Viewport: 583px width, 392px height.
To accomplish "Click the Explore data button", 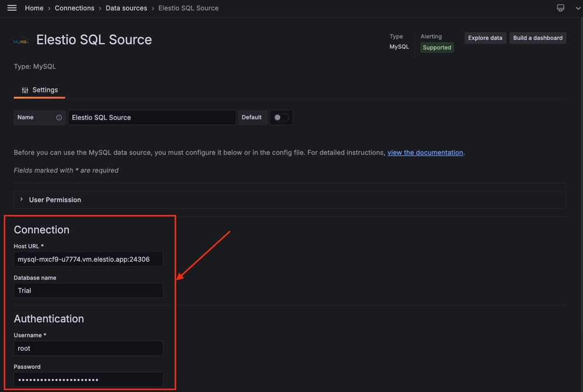I will pyautogui.click(x=485, y=37).
